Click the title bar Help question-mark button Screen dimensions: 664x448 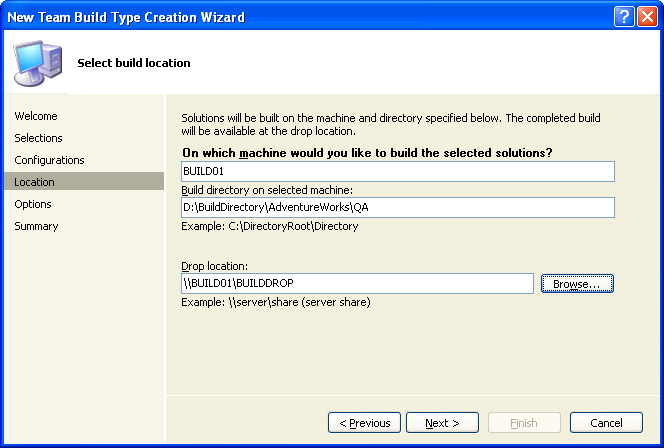click(x=622, y=17)
